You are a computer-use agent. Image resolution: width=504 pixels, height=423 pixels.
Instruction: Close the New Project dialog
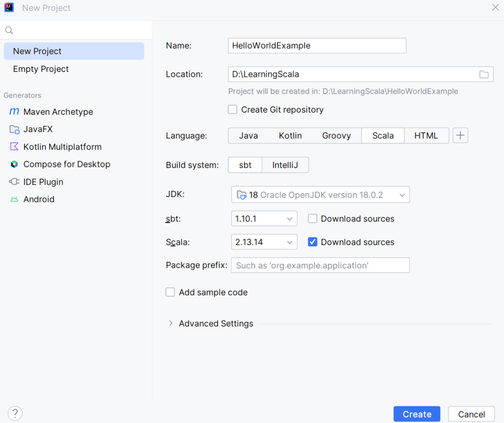(x=495, y=7)
